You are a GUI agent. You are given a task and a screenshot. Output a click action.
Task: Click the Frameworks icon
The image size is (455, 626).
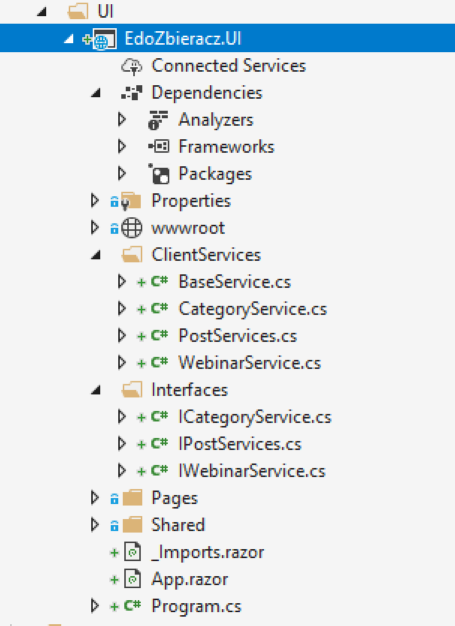pos(158,147)
